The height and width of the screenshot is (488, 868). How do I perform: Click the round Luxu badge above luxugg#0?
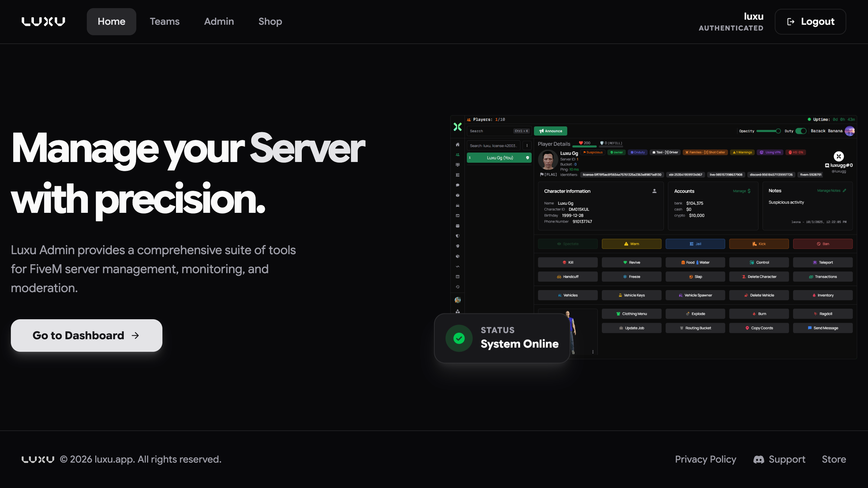tap(839, 156)
